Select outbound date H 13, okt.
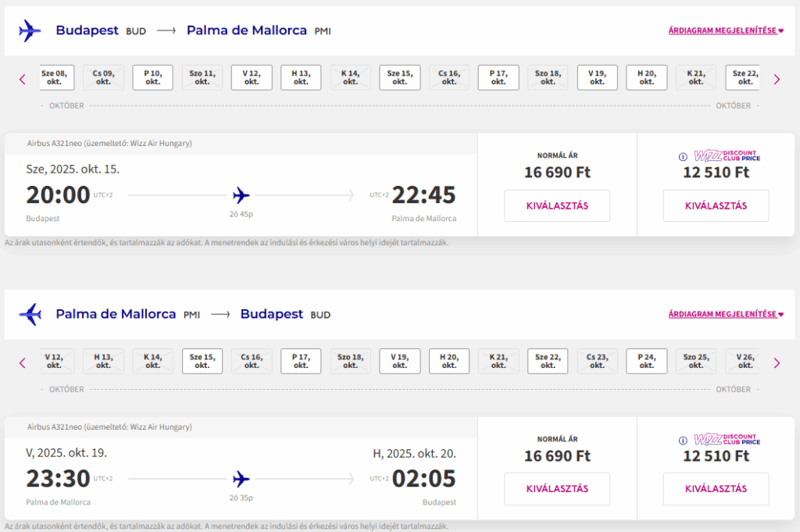The height and width of the screenshot is (532, 800). [x=301, y=77]
